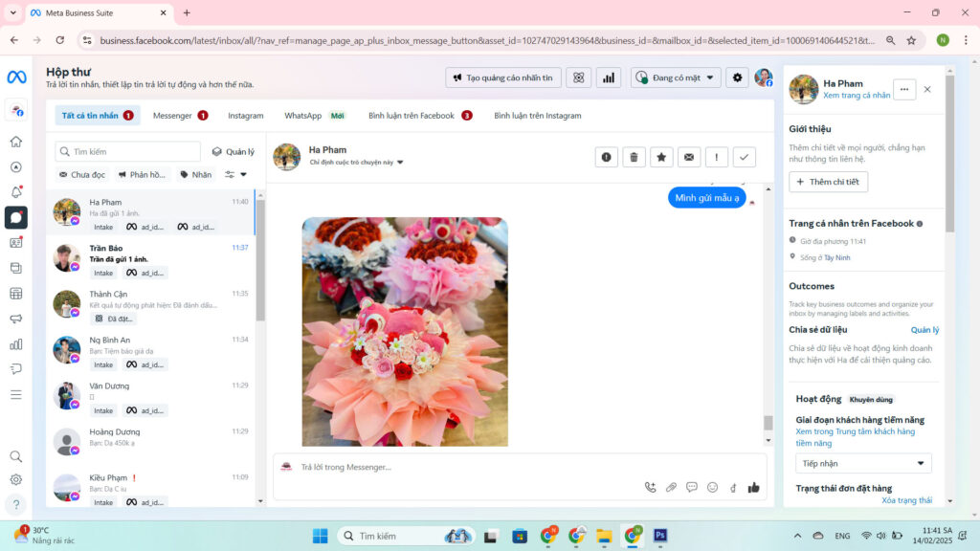Toggle the Nhãn label filter
The image size is (980, 551).
click(x=196, y=174)
